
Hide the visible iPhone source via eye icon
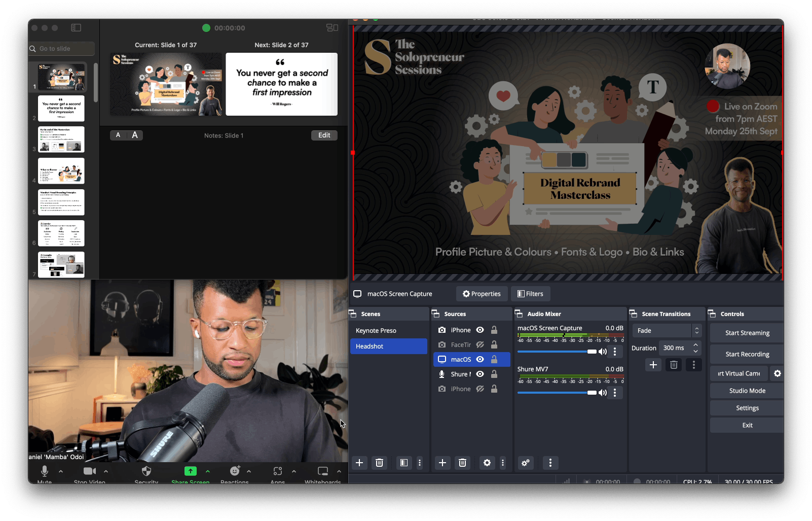[x=480, y=330]
